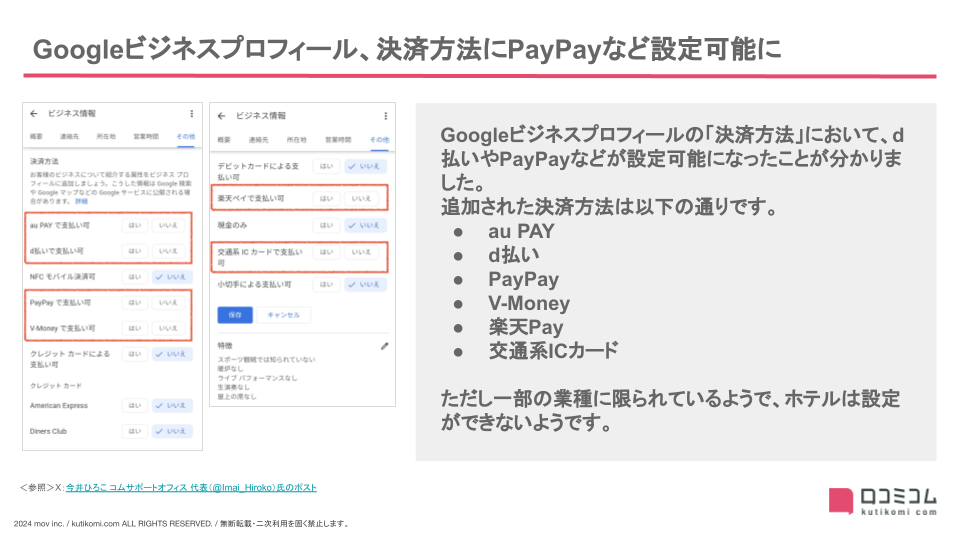Select その他 tab in panel with 保存 button
This screenshot has width=960, height=540.
[x=379, y=140]
